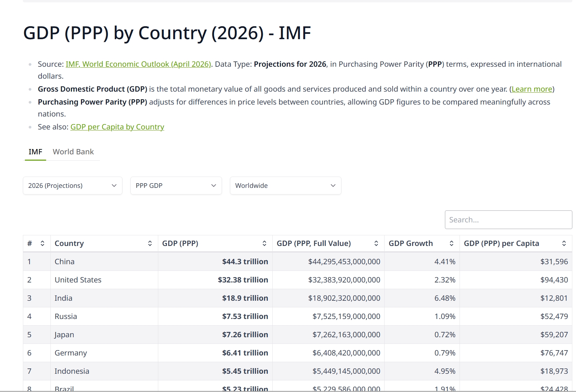Focus the table Search field
576x392 pixels.
pyautogui.click(x=508, y=220)
